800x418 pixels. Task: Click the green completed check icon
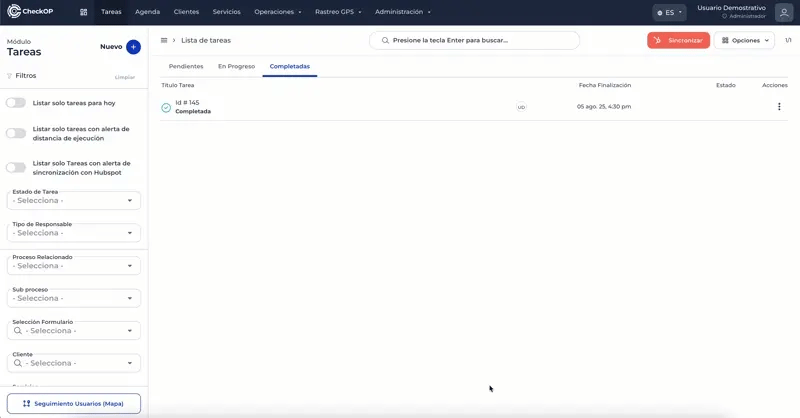[x=166, y=108]
